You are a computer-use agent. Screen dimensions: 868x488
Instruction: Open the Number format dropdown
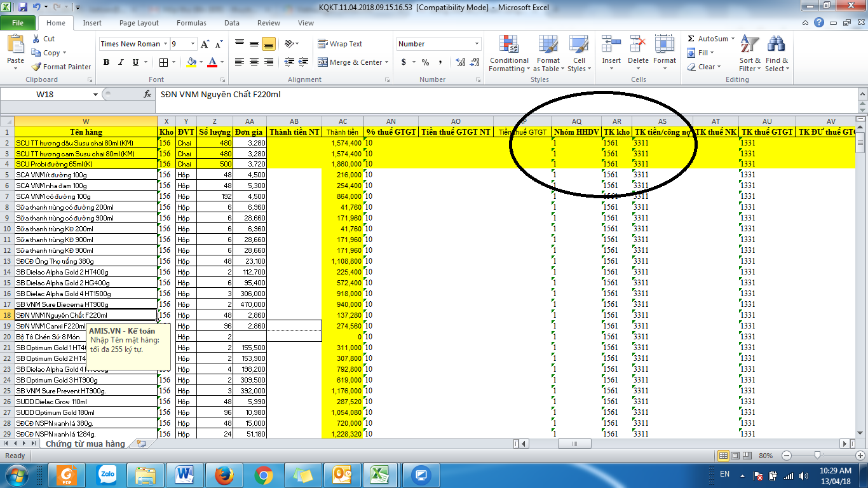pos(477,44)
